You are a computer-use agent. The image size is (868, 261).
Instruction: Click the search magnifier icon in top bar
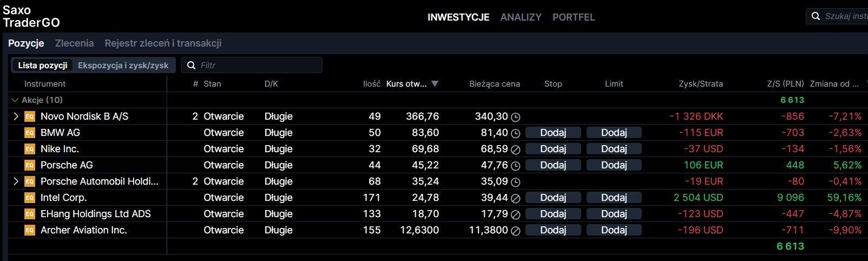(x=816, y=17)
